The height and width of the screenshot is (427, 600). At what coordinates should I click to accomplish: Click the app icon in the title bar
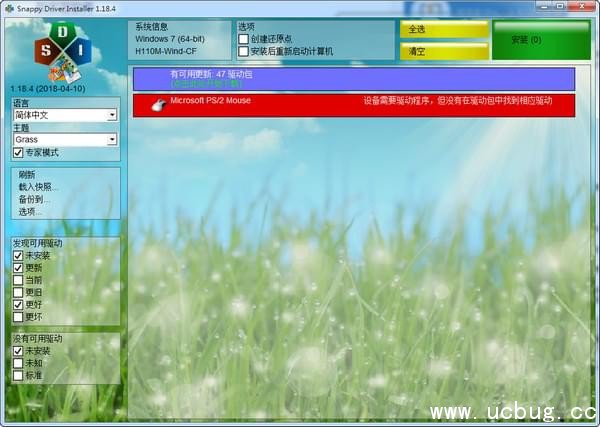point(9,8)
